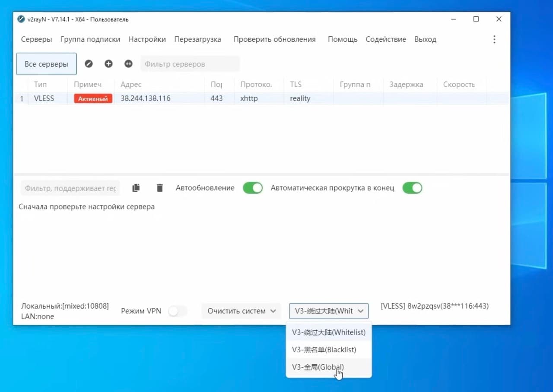Open the double-arrow server actions icon
Screen dimensions: 553x392
click(128, 63)
